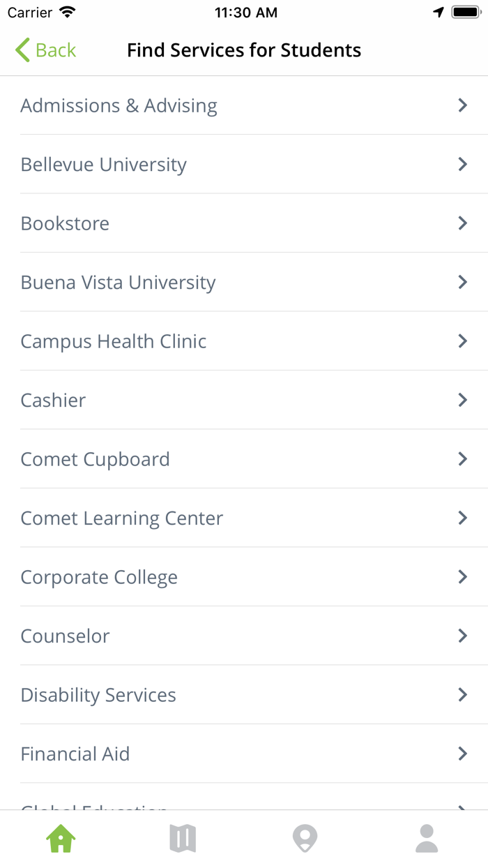Tap the Wi-Fi status icon
This screenshot has width=488, height=868.
[x=67, y=13]
